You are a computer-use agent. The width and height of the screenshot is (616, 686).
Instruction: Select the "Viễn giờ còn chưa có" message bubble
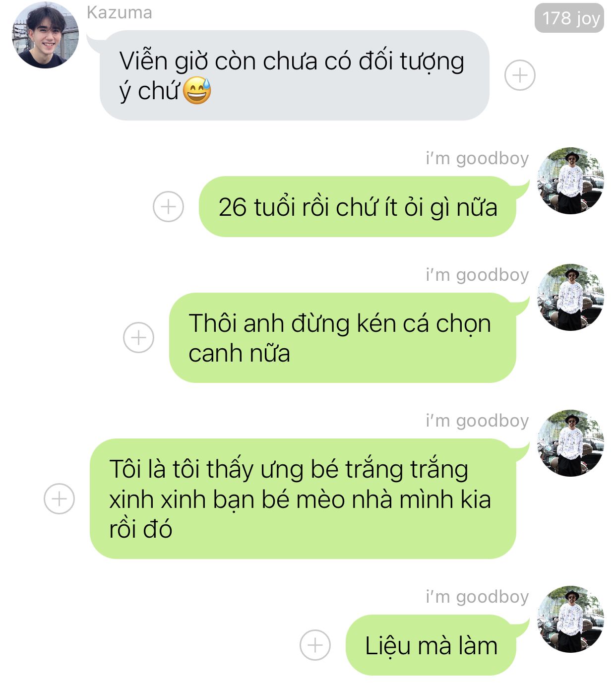[295, 75]
